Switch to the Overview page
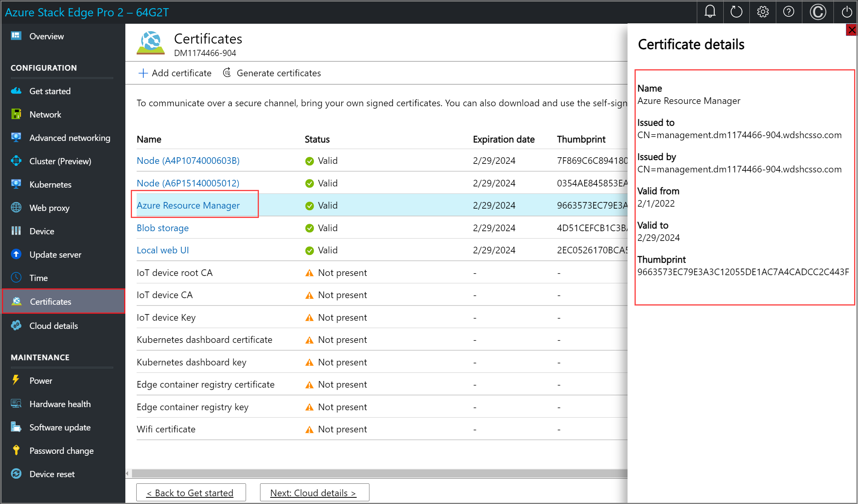 (x=46, y=36)
